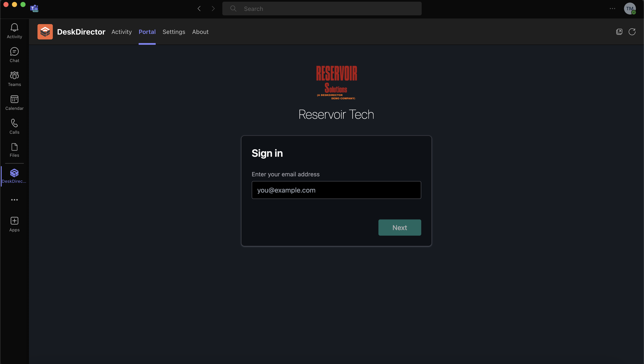Open Files in the sidebar
644x364 pixels.
[14, 150]
